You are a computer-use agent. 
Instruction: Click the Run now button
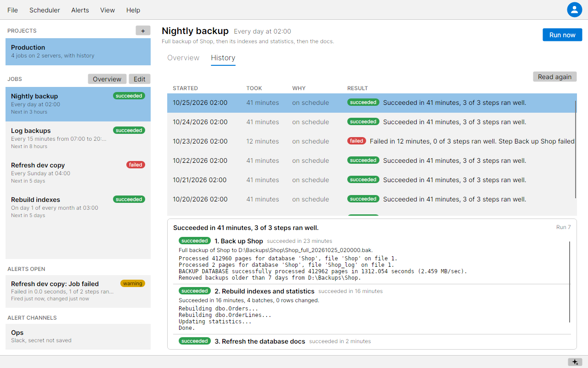click(562, 35)
